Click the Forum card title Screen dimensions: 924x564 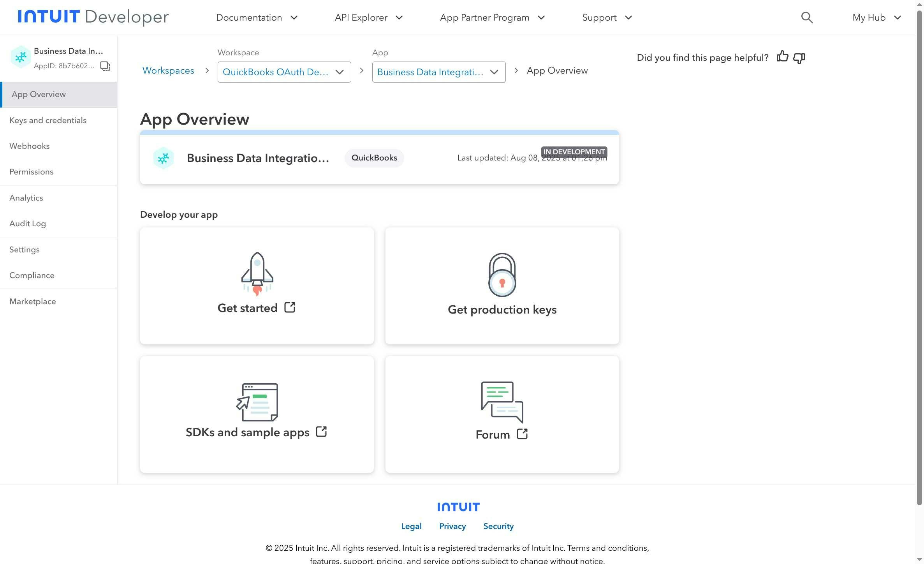coord(493,435)
